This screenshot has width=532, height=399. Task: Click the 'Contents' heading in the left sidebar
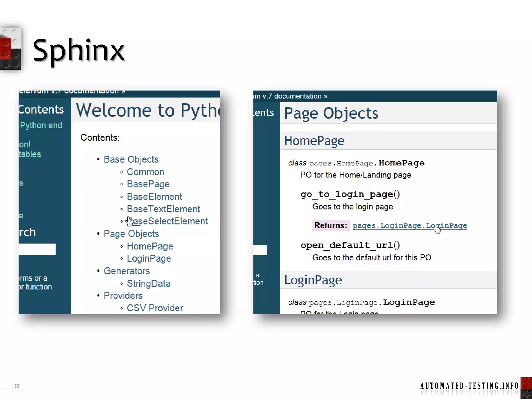click(x=41, y=110)
